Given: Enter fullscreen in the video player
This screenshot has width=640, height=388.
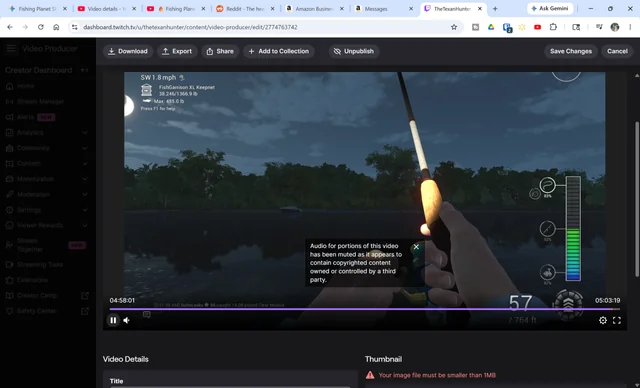Looking at the screenshot, I should pos(617,320).
